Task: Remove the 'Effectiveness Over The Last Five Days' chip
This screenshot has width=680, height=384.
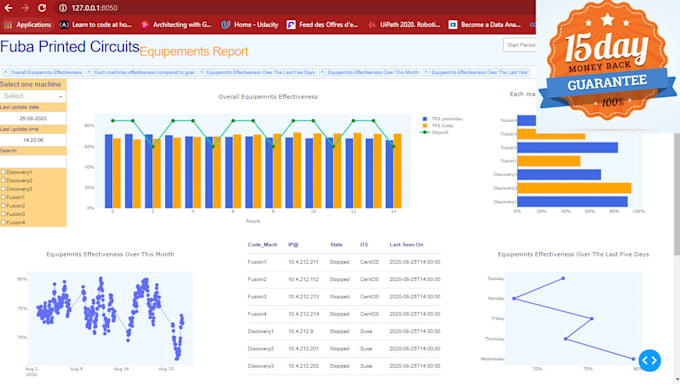Action: pyautogui.click(x=202, y=72)
